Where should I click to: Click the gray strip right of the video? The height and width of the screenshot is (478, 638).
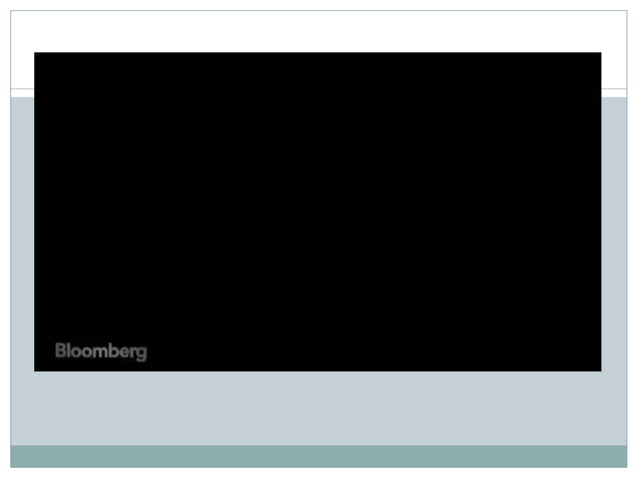click(614, 234)
